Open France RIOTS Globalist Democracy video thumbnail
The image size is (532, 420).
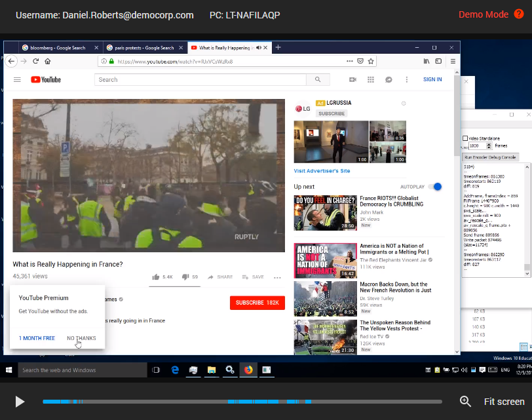click(326, 213)
